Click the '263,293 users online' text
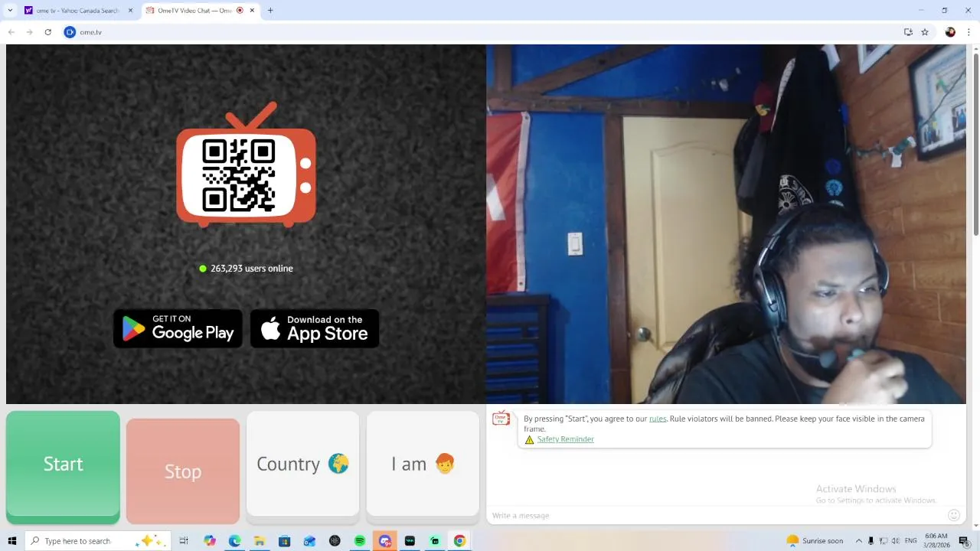 (252, 269)
